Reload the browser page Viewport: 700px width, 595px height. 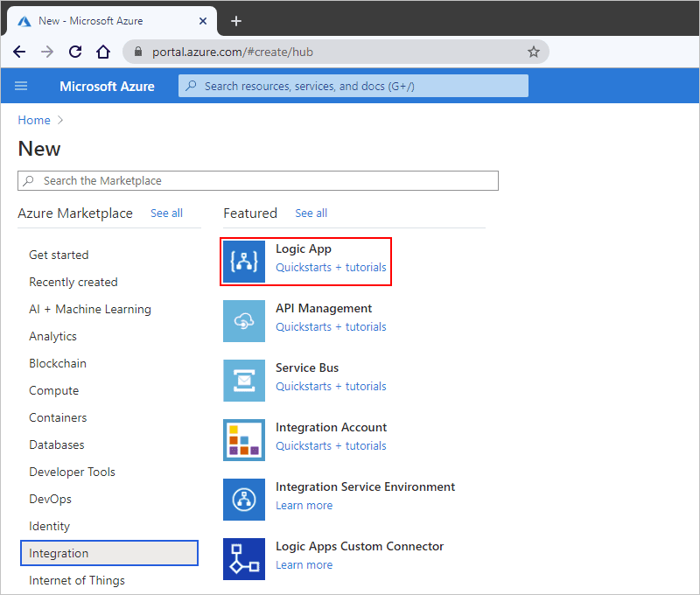click(75, 52)
